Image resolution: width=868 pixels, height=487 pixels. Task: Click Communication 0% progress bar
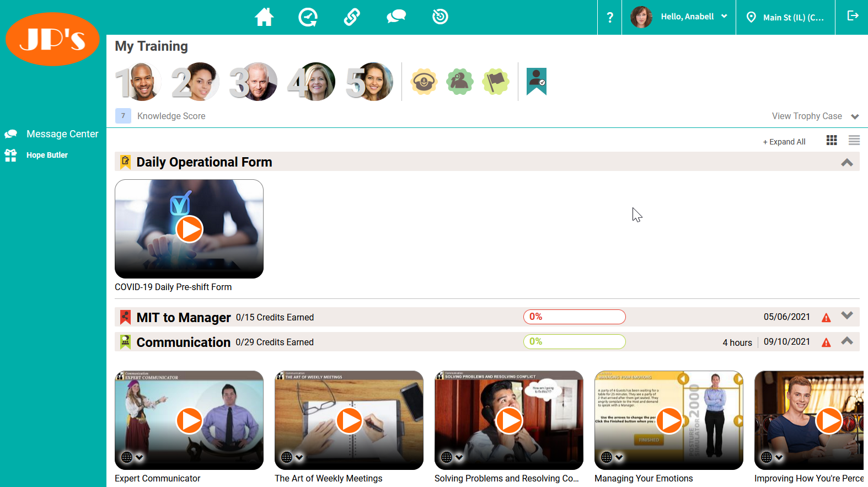pos(574,341)
